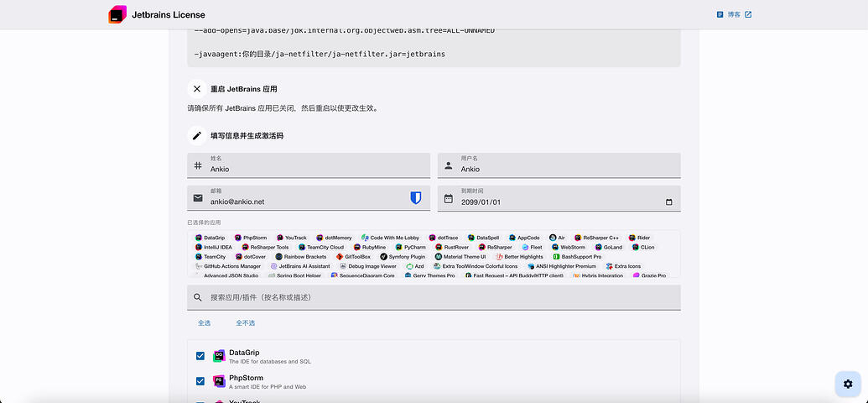Uncheck the DataGrip checkbox
The width and height of the screenshot is (868, 403).
tap(200, 356)
